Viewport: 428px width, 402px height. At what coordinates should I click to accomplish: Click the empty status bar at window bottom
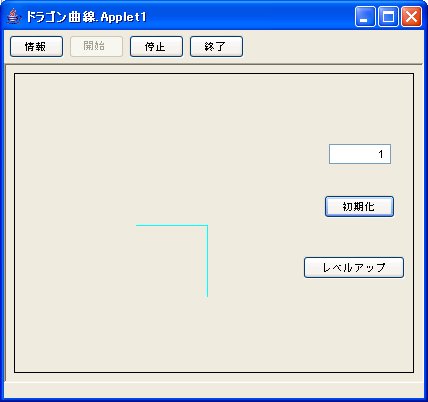point(213,389)
